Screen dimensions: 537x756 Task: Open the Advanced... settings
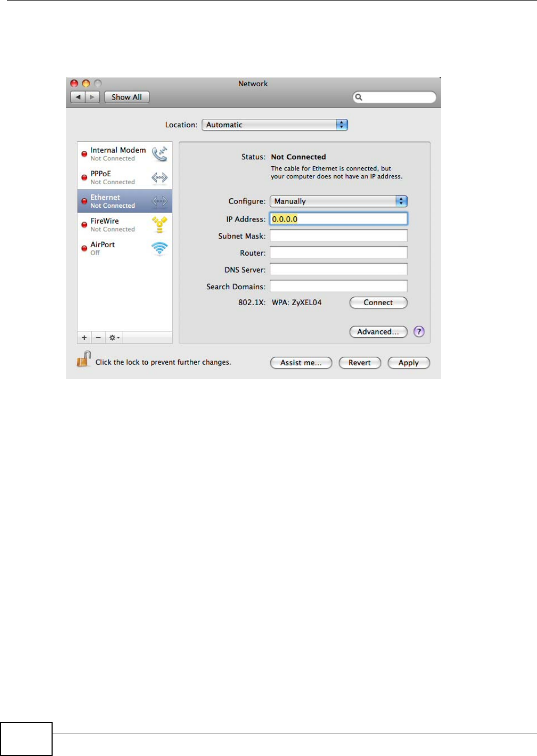(378, 331)
